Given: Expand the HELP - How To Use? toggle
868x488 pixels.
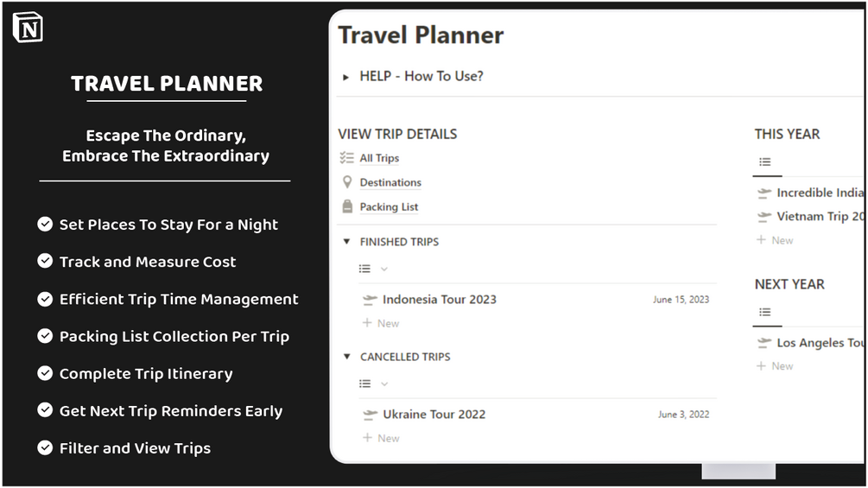Looking at the screenshot, I should pos(346,77).
